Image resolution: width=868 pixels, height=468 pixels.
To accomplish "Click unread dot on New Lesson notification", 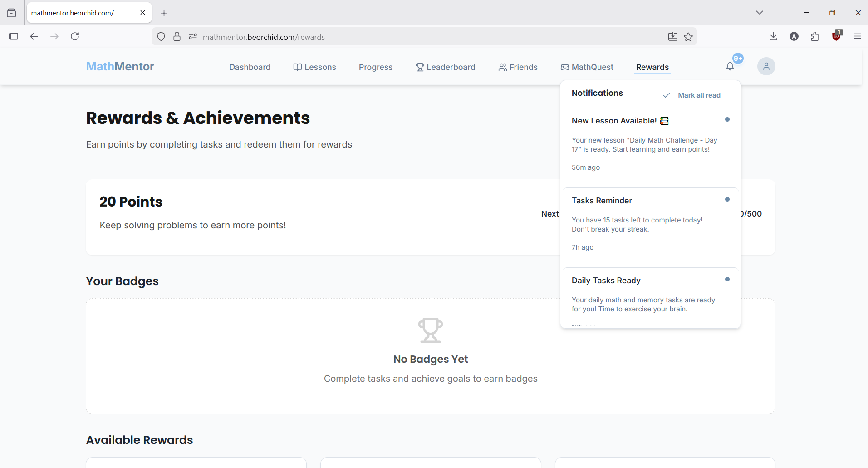I will pos(727,120).
